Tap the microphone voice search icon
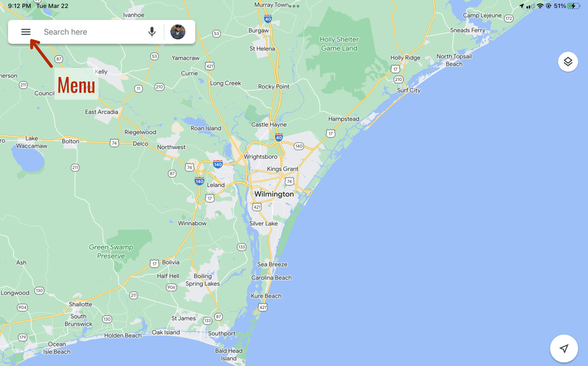The width and height of the screenshot is (588, 366). point(152,32)
